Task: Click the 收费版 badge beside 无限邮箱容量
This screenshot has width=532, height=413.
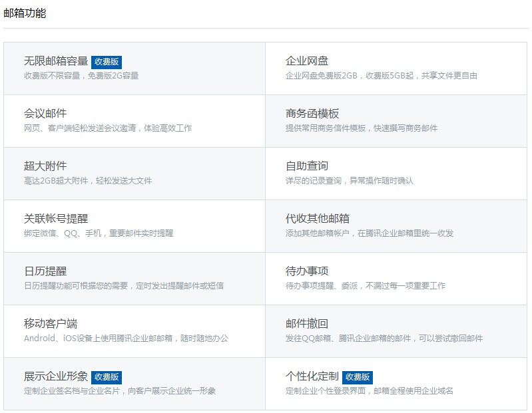Action: pyautogui.click(x=107, y=62)
